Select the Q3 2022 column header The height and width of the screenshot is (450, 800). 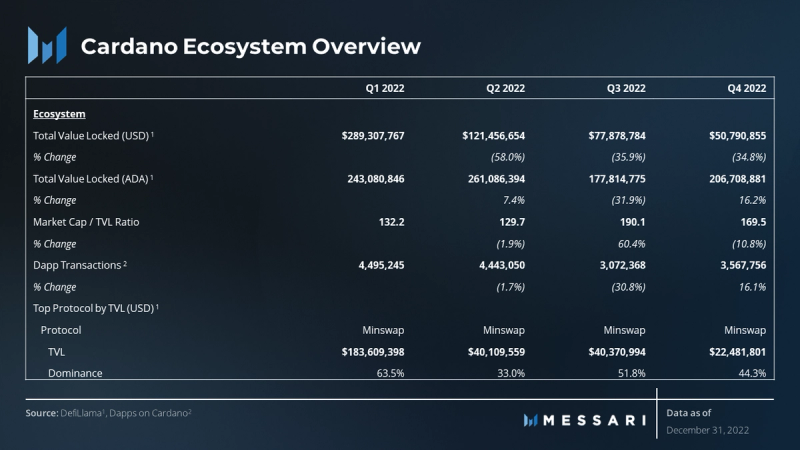click(x=626, y=88)
